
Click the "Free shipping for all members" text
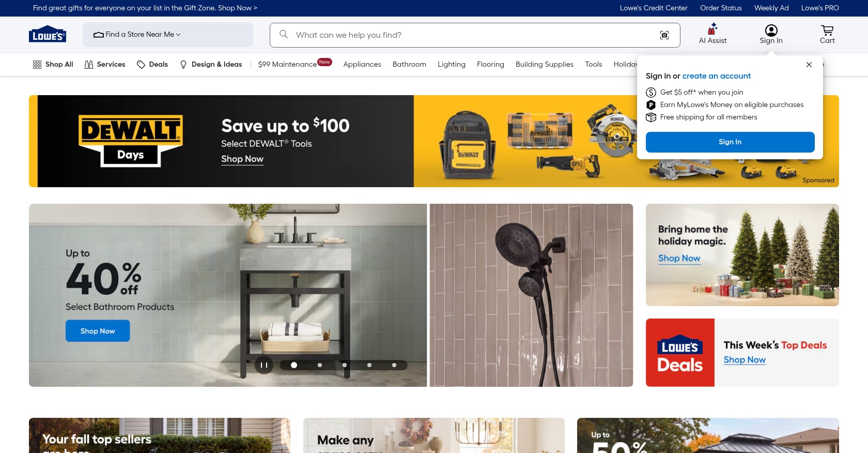708,117
